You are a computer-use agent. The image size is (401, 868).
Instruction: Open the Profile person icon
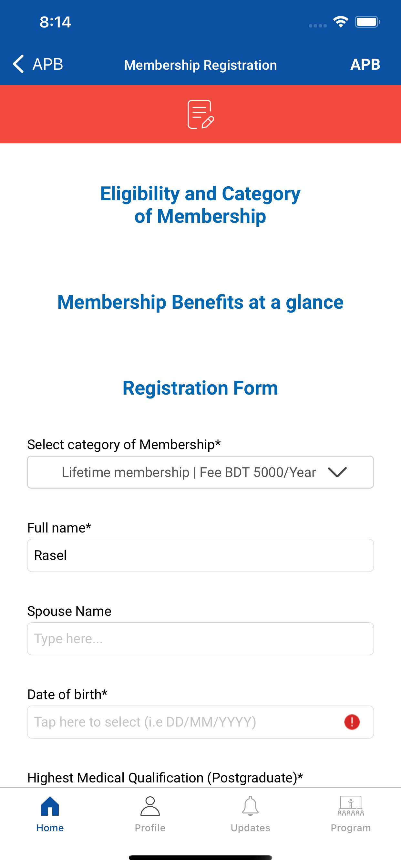pyautogui.click(x=150, y=806)
